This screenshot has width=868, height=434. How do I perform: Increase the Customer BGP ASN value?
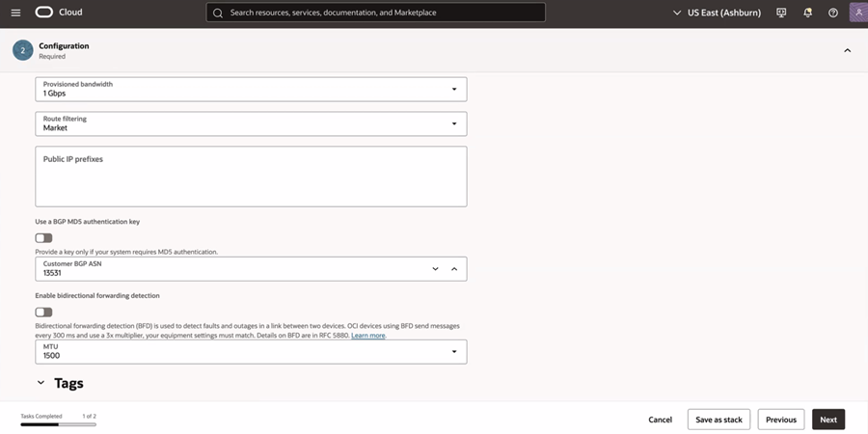click(x=454, y=269)
